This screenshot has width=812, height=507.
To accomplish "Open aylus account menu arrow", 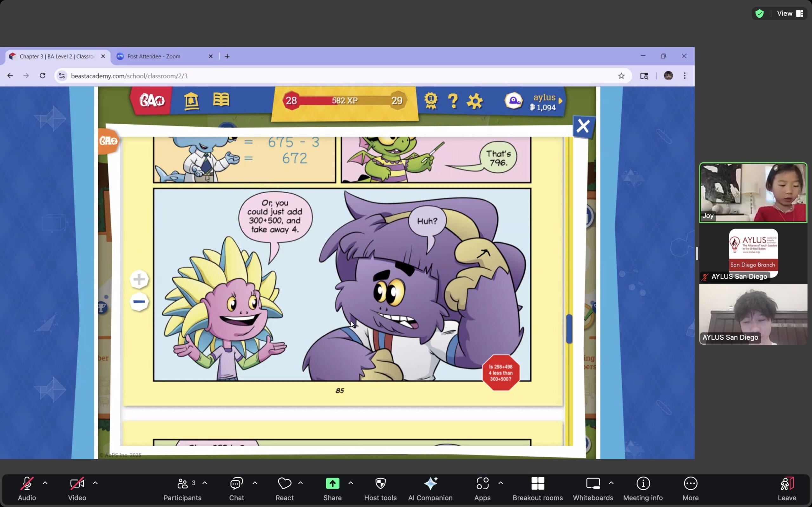I will [x=560, y=100].
